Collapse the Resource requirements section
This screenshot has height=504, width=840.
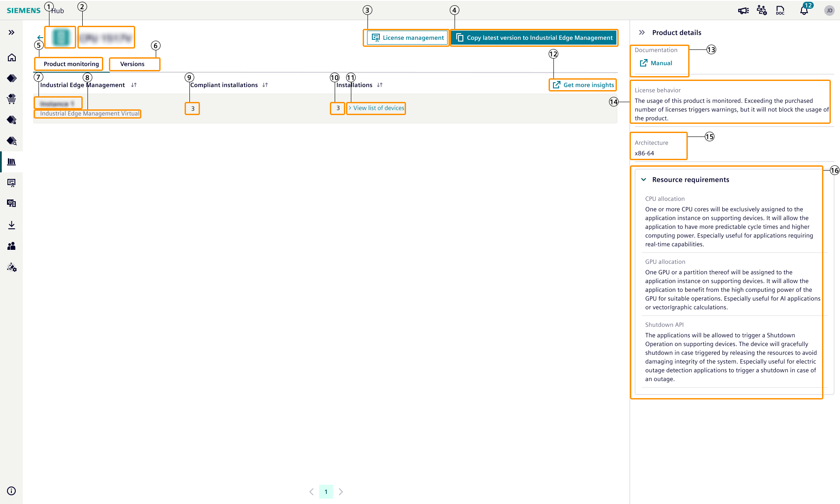pos(644,179)
